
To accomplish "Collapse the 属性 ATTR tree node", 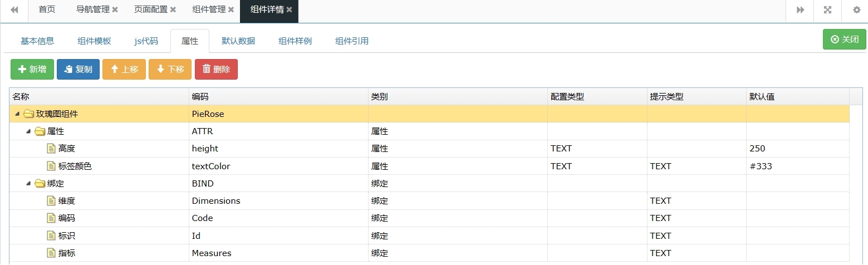I will tap(28, 131).
